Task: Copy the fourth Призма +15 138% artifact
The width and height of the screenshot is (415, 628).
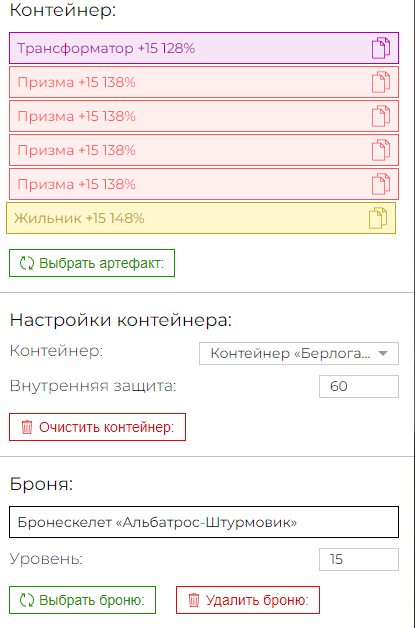Action: coord(381,184)
